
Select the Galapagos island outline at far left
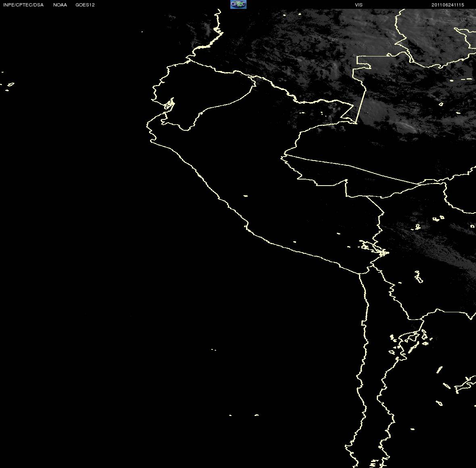click(10, 84)
